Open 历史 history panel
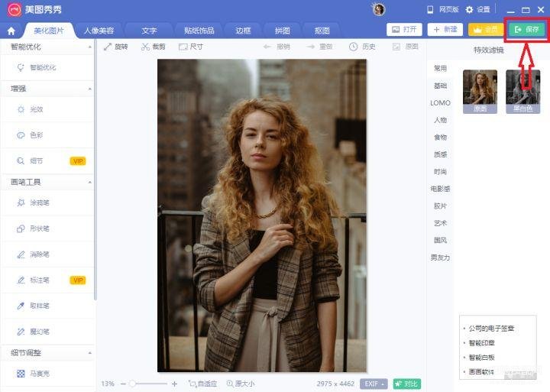 point(362,47)
